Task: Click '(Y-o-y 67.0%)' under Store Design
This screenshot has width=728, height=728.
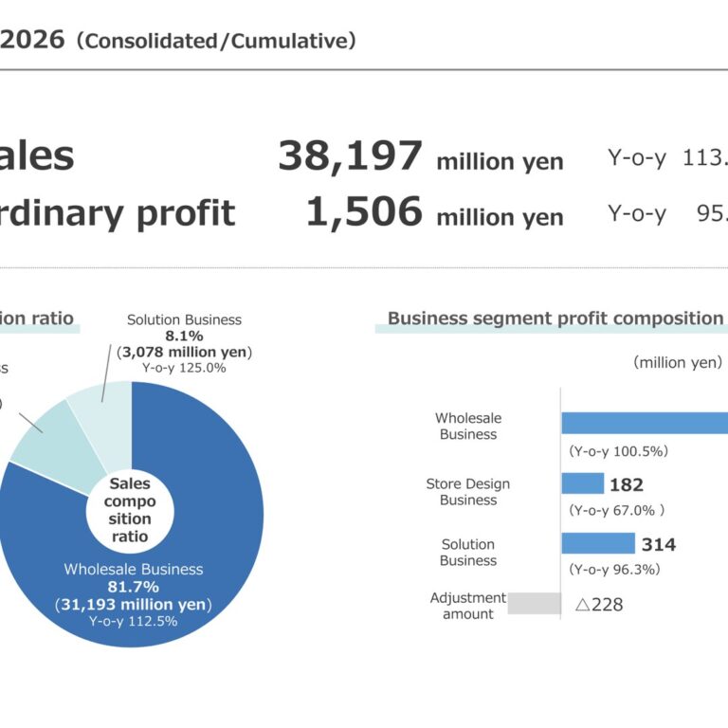Action: (x=616, y=510)
